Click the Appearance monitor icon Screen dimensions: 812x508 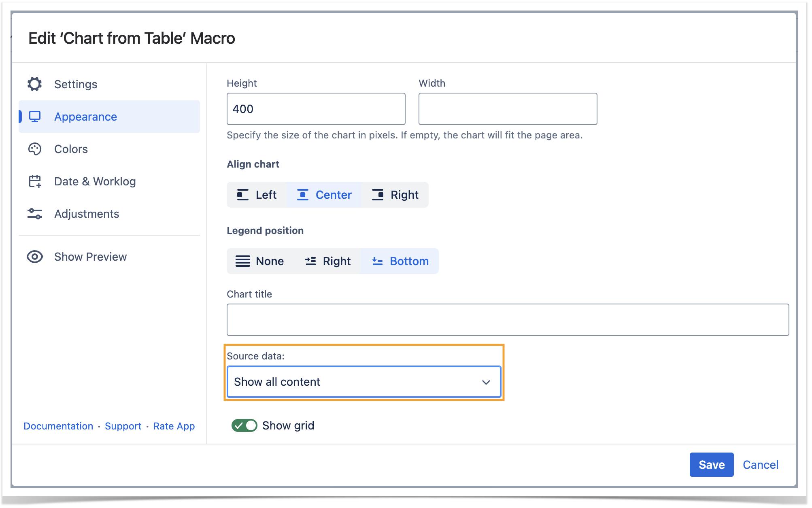pyautogui.click(x=35, y=117)
